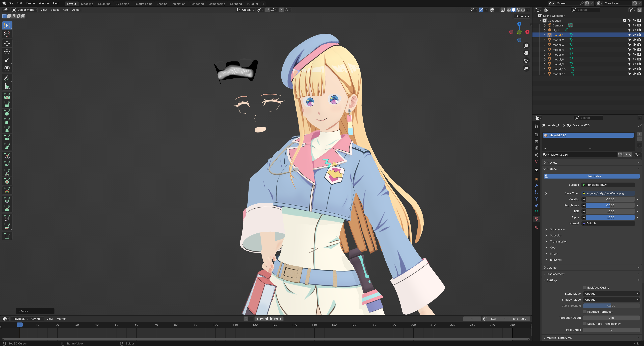
Task: Open the viewport Options button
Action: [x=522, y=16]
